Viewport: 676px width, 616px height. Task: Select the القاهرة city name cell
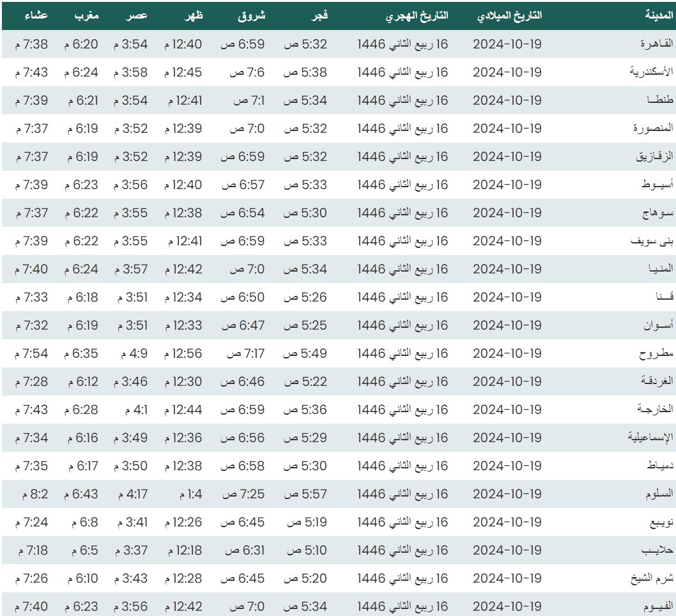pyautogui.click(x=656, y=44)
